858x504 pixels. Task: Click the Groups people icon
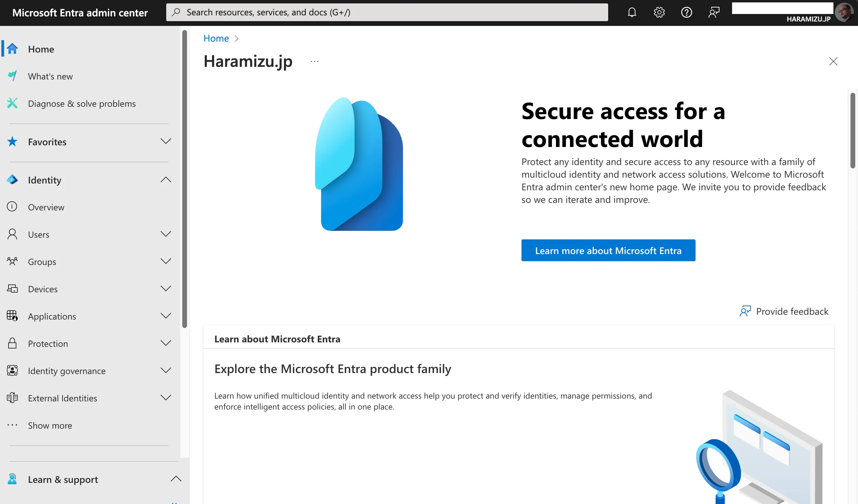click(12, 262)
